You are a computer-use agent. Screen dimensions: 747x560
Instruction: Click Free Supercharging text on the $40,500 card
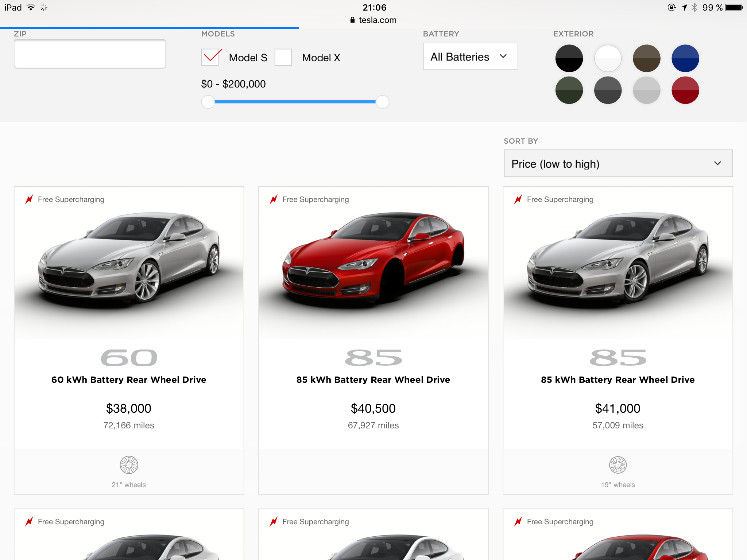click(316, 199)
